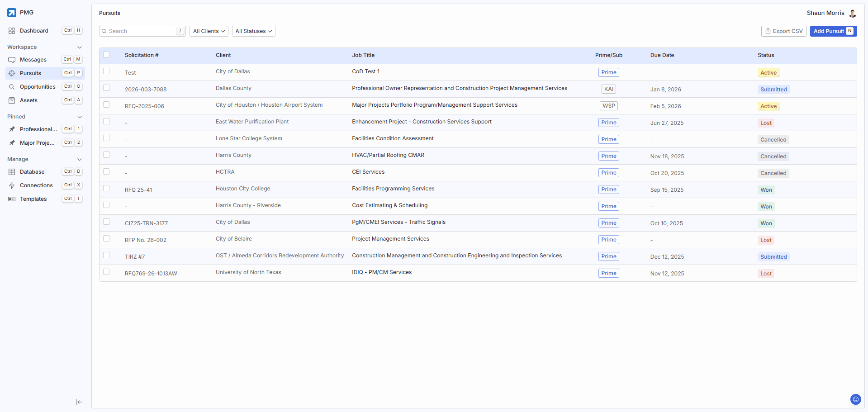Image resolution: width=868 pixels, height=412 pixels.
Task: Open the Dashboard from the sidebar icon
Action: tap(12, 31)
